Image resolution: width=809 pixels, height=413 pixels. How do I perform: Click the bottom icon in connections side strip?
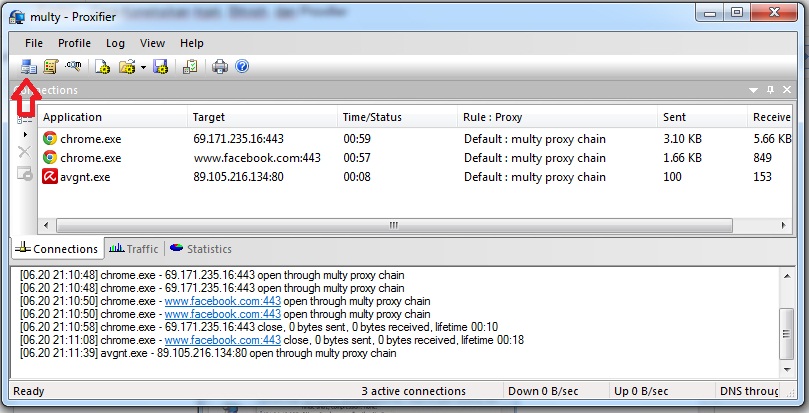tap(25, 173)
